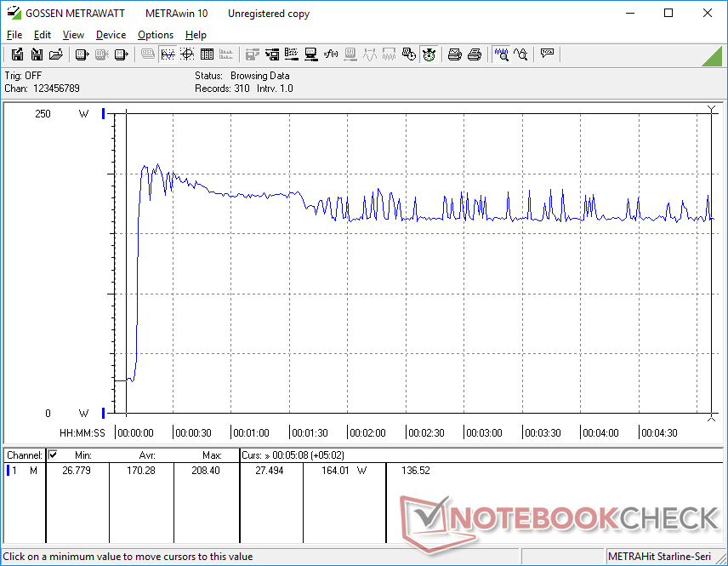This screenshot has height=566, width=728.
Task: Click the data table view icon
Action: tap(207, 54)
